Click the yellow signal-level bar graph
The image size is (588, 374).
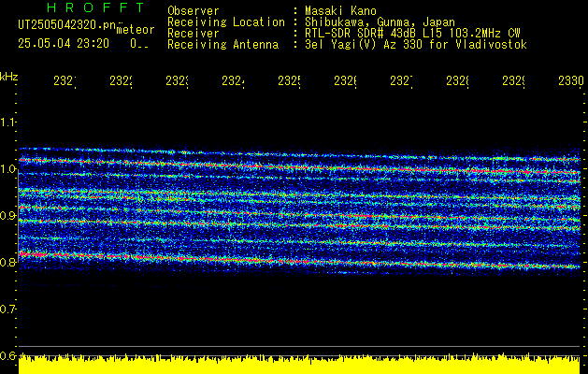[299, 363]
